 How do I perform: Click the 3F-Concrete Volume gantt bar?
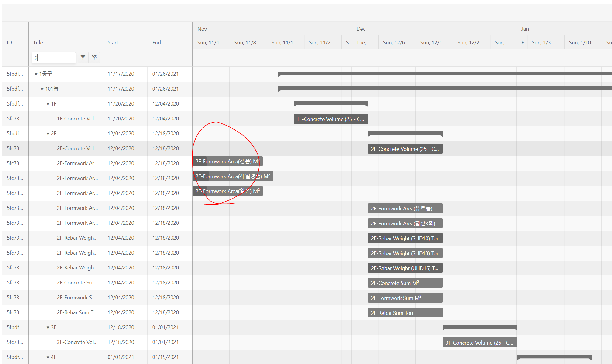click(479, 343)
